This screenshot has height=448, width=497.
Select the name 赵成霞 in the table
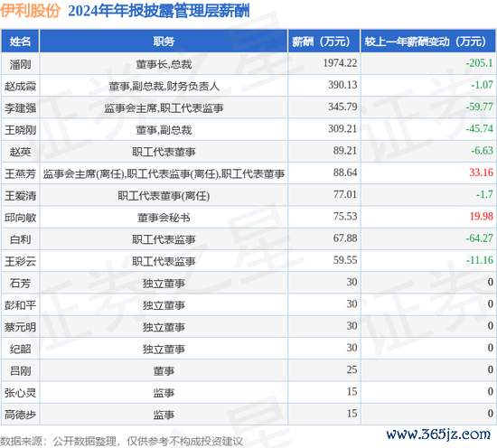[20, 86]
